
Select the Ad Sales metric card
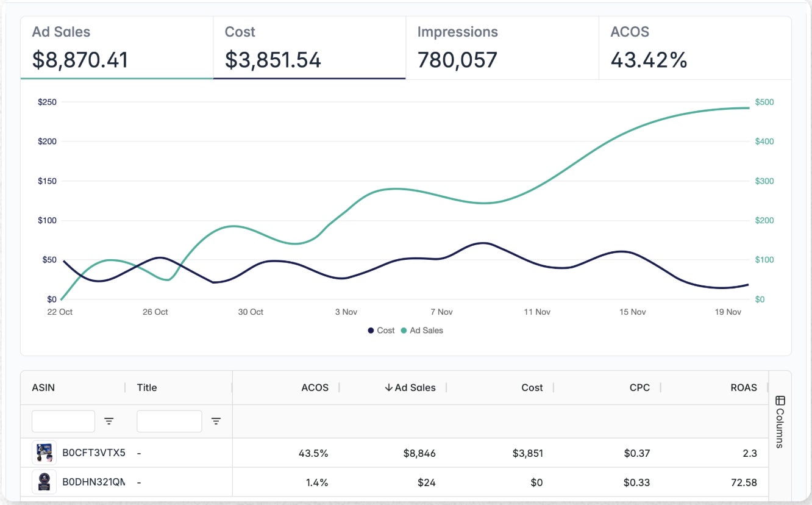(116, 48)
